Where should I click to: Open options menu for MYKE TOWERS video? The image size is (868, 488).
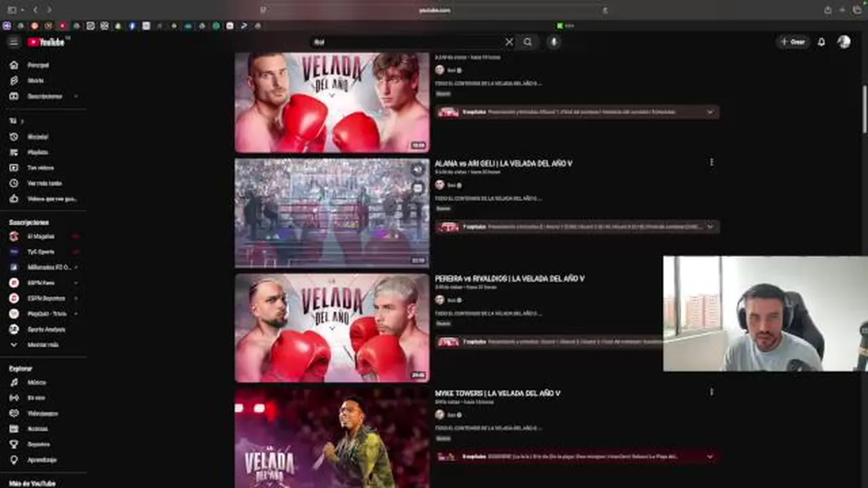coord(711,392)
